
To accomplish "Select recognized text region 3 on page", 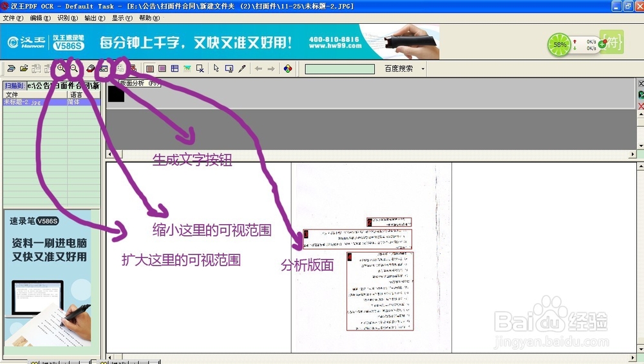I will 357,240.
